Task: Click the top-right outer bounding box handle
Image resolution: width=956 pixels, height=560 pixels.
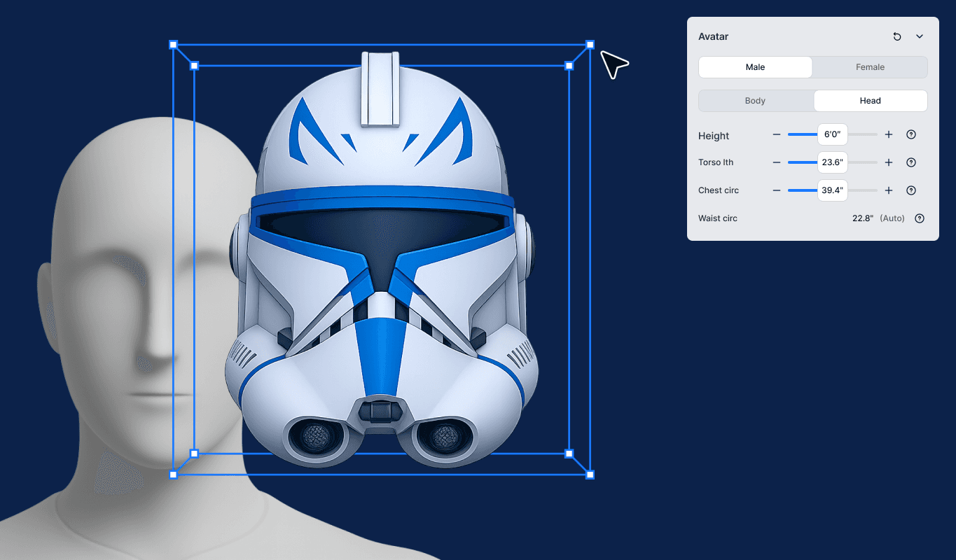Action: pos(590,45)
